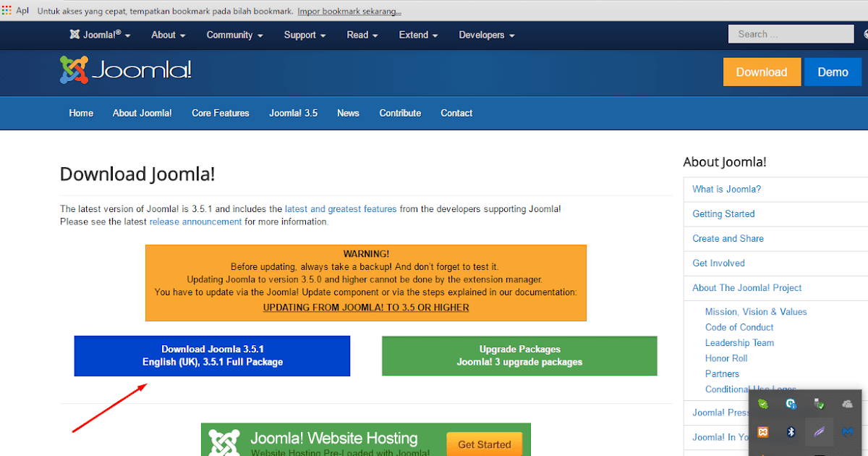868x456 pixels.
Task: Open the XAMPP tray icon
Action: [x=762, y=432]
